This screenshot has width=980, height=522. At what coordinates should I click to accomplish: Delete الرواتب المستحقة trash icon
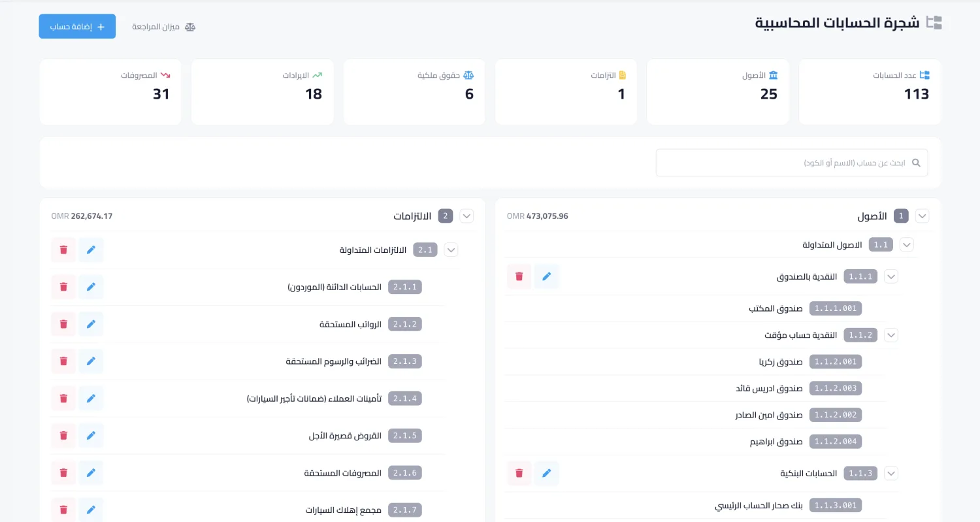tap(63, 324)
